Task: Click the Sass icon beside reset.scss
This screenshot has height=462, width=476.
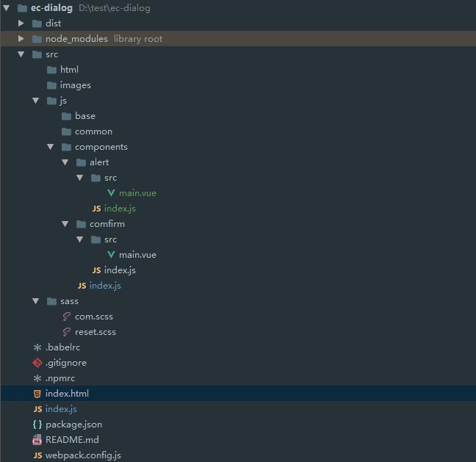Action: tap(67, 332)
